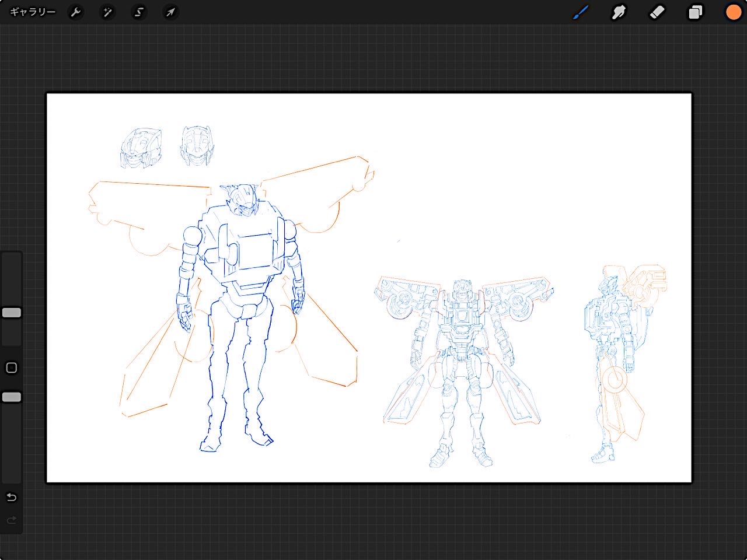Image resolution: width=747 pixels, height=560 pixels.
Task: Tap the right robot head sketch
Action: point(196,145)
